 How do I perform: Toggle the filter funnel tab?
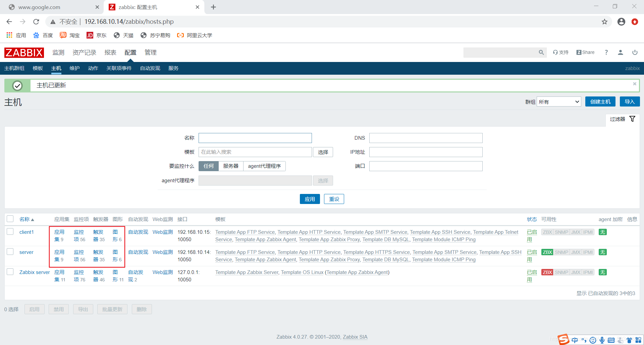(623, 119)
